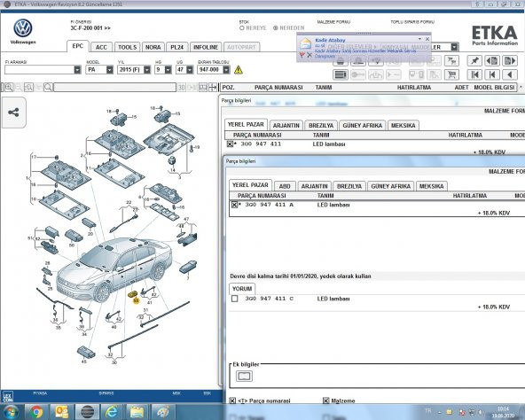
Task: Go to next illustration page icon
Action: 510,61
